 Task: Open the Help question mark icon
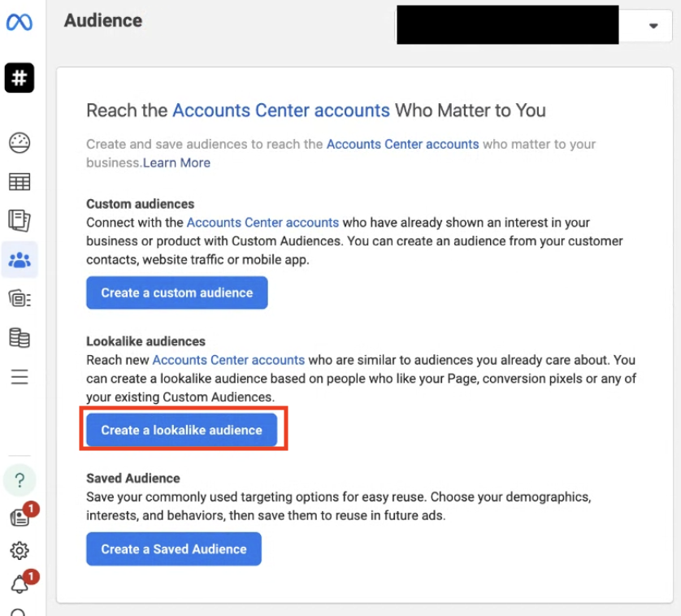(20, 479)
